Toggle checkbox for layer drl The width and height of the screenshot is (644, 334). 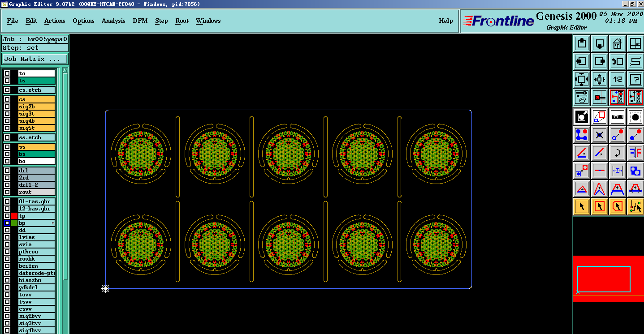click(7, 171)
